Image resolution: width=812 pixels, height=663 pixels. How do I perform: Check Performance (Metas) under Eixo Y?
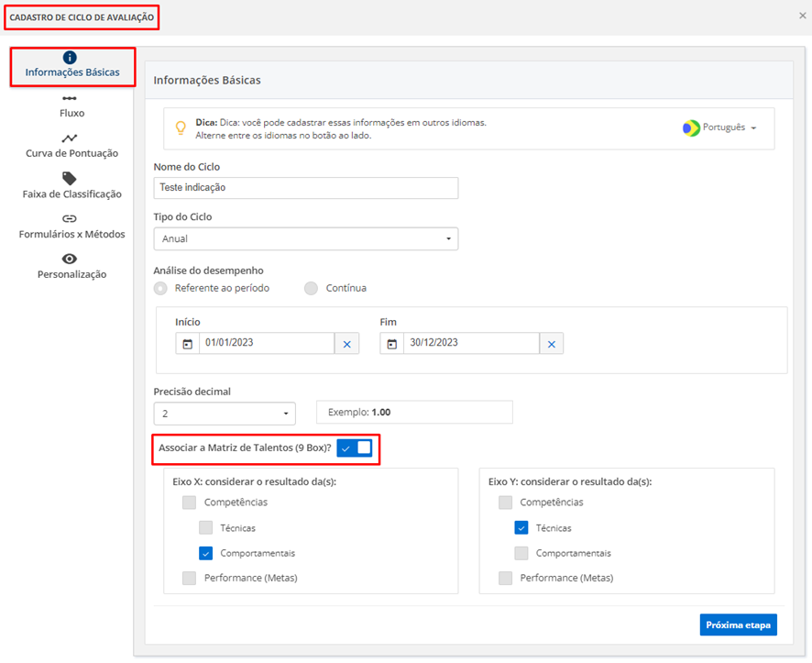coord(505,578)
